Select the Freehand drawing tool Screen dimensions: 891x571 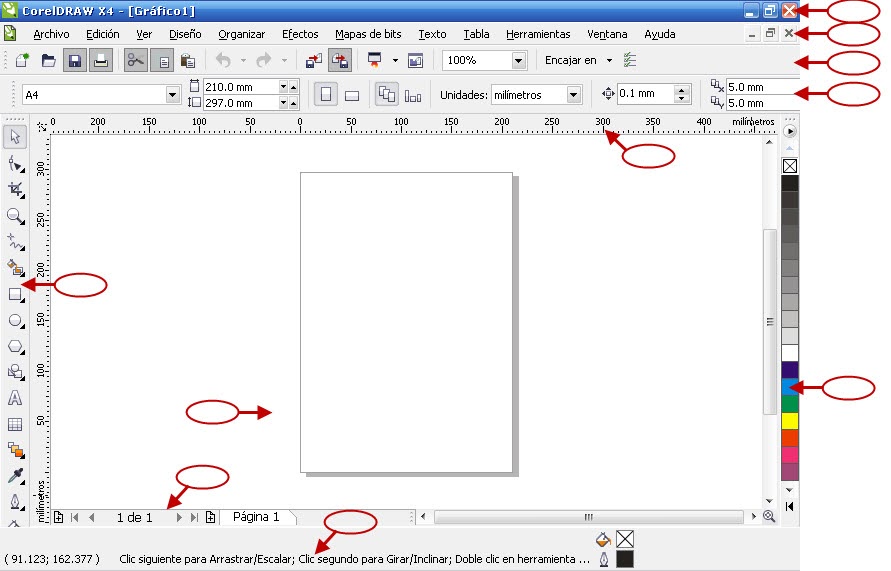pos(15,242)
